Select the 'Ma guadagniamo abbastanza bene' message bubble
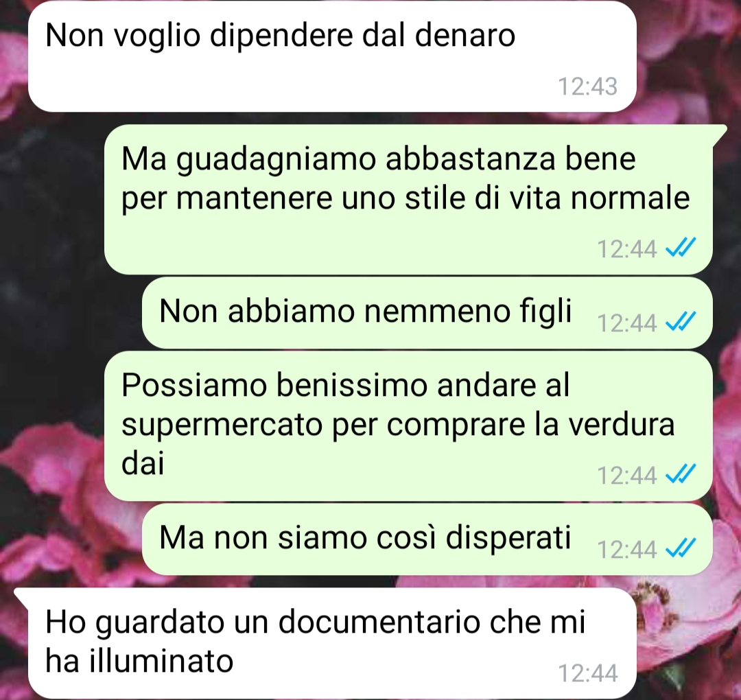The width and height of the screenshot is (741, 700). [x=408, y=200]
